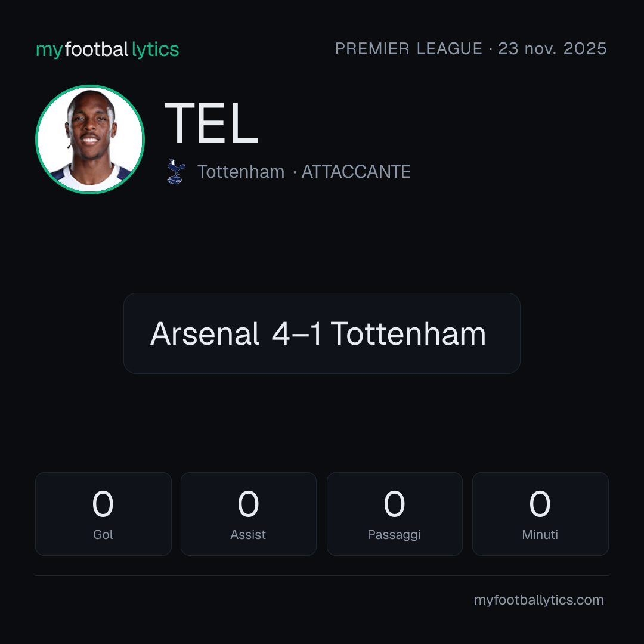Open the Assist stat card
The image size is (644, 644).
click(249, 514)
